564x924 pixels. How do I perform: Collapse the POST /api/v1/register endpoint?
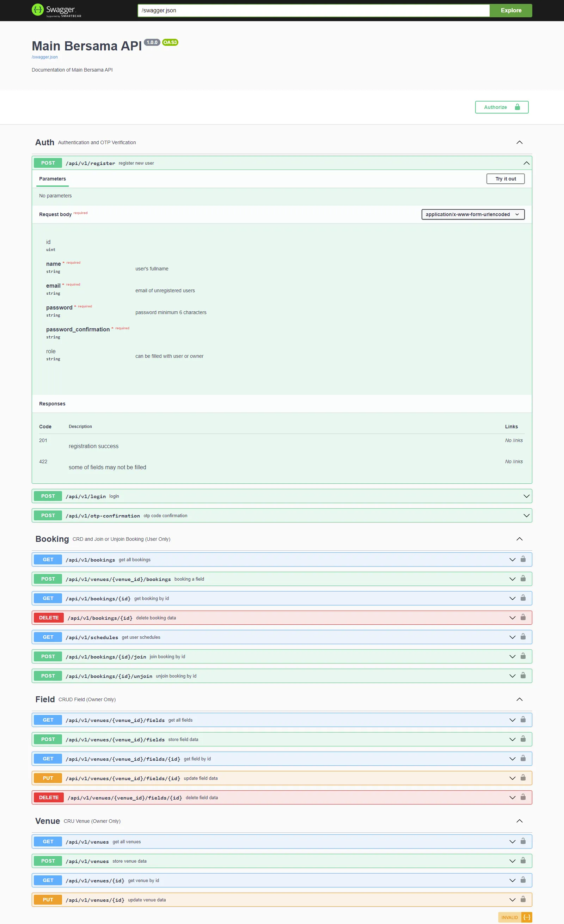click(x=526, y=163)
